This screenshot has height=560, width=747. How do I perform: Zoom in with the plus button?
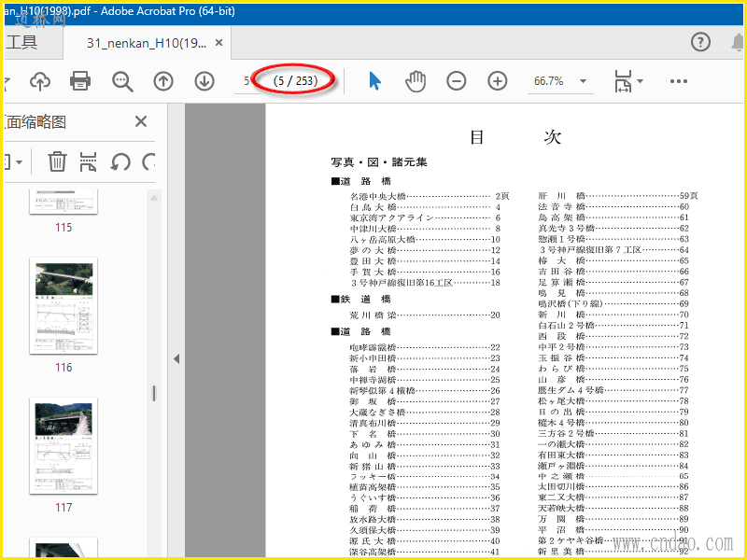tap(498, 81)
